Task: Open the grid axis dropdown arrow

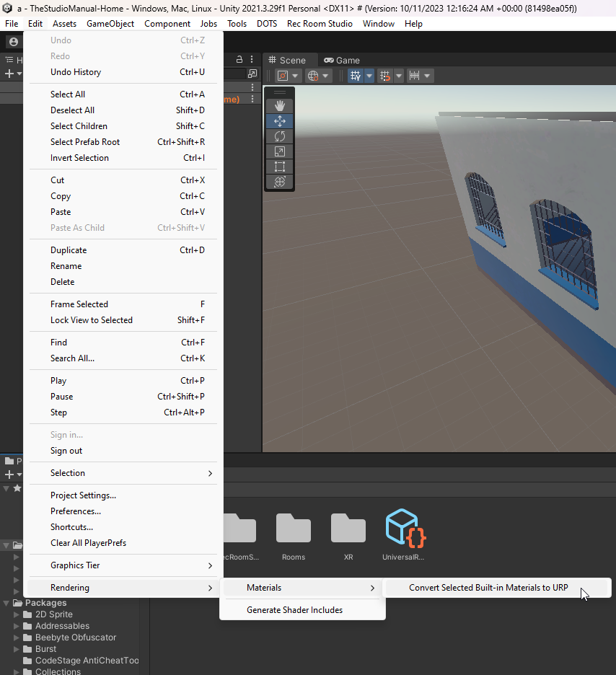Action: [370, 76]
